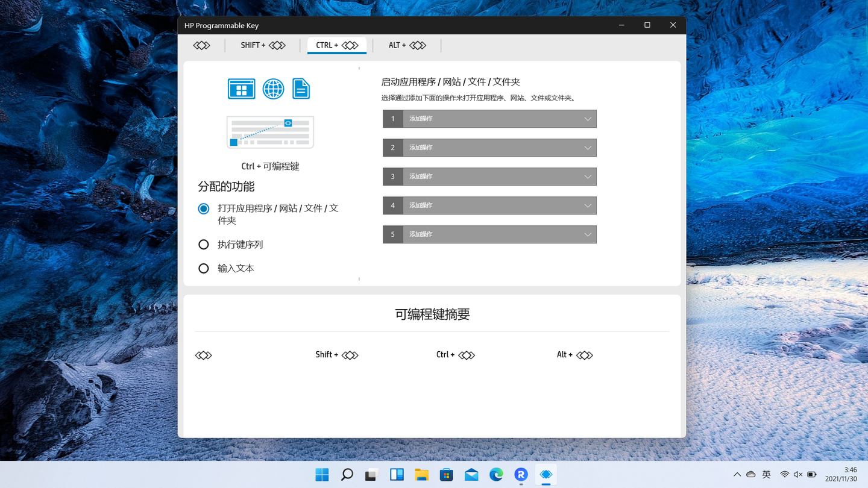This screenshot has height=488, width=868.
Task: Click the 分配的功能 heading
Action: (226, 187)
